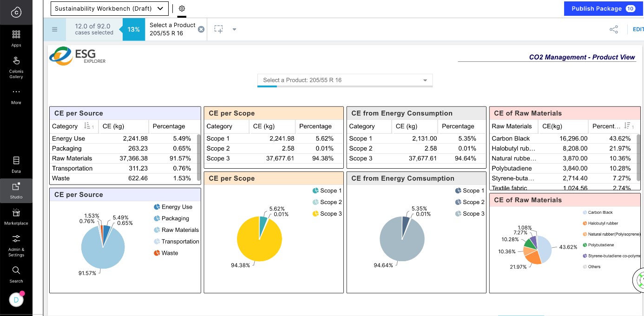Open the Apps grid in sidebar

[x=16, y=38]
